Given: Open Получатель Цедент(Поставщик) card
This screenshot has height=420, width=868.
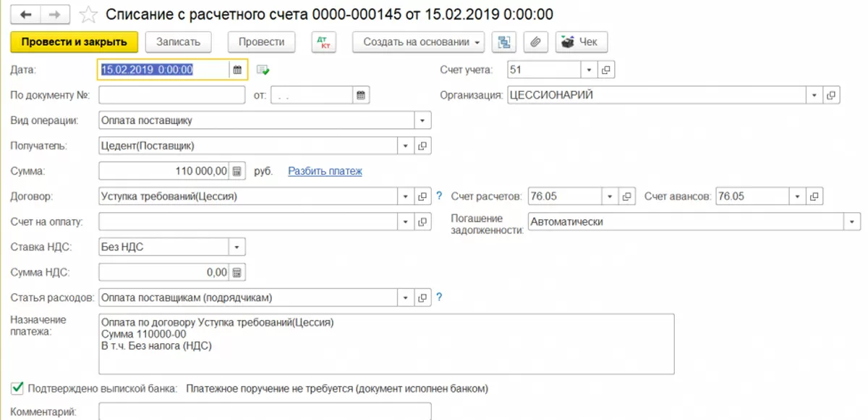Looking at the screenshot, I should [423, 146].
